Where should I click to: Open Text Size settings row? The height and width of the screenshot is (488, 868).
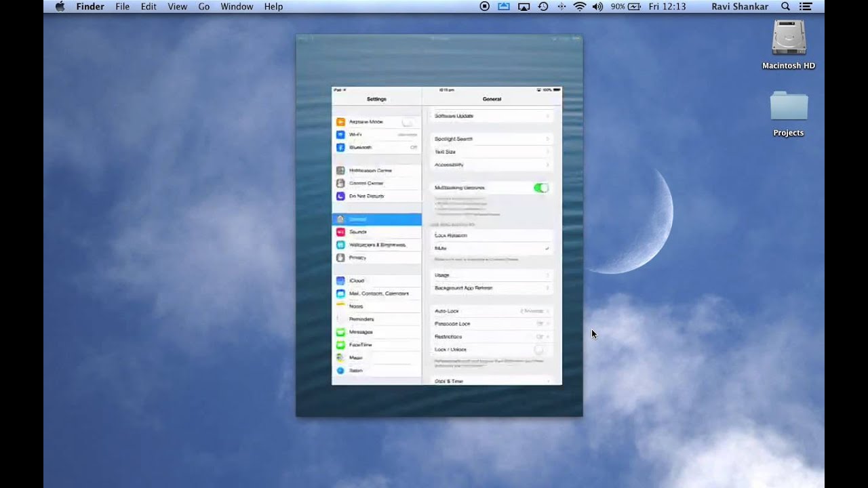point(492,152)
